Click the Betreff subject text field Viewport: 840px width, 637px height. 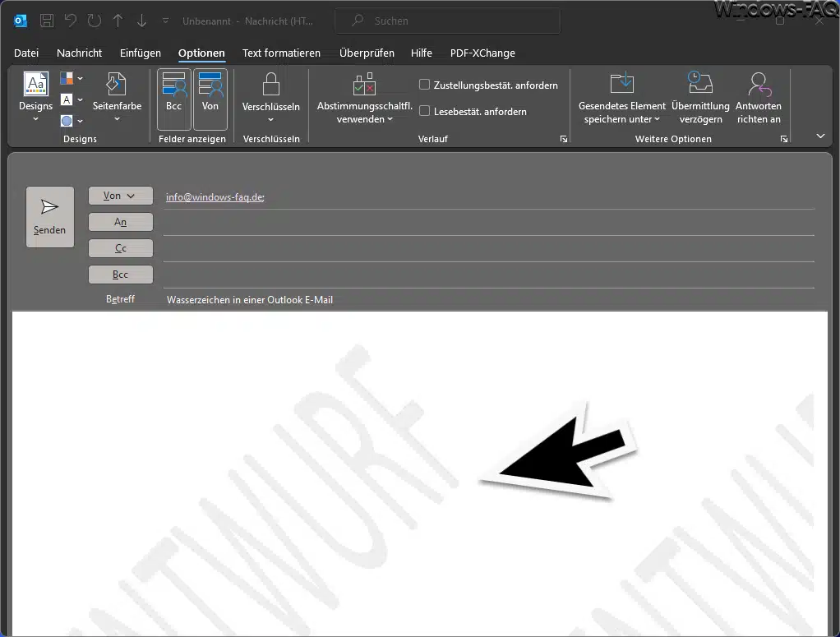click(488, 300)
